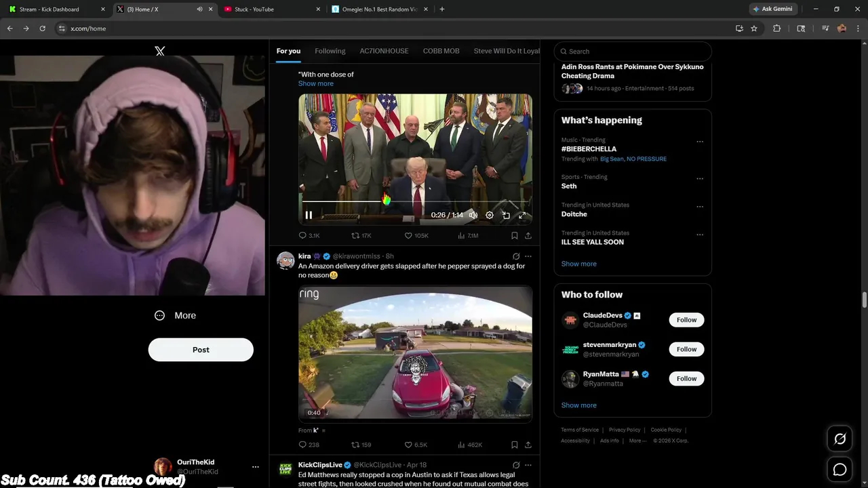Reply to kira's post with 238 comments

tap(309, 445)
